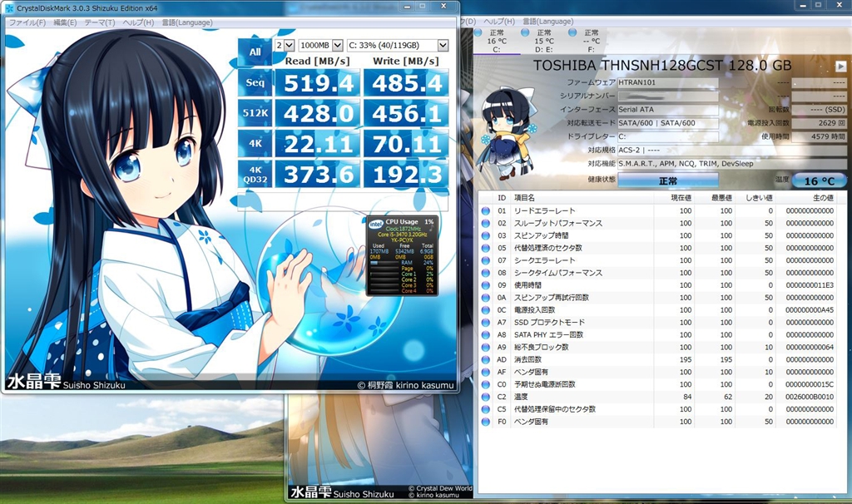Start the 4K QD32 benchmark test
This screenshot has width=852, height=504.
[x=255, y=174]
